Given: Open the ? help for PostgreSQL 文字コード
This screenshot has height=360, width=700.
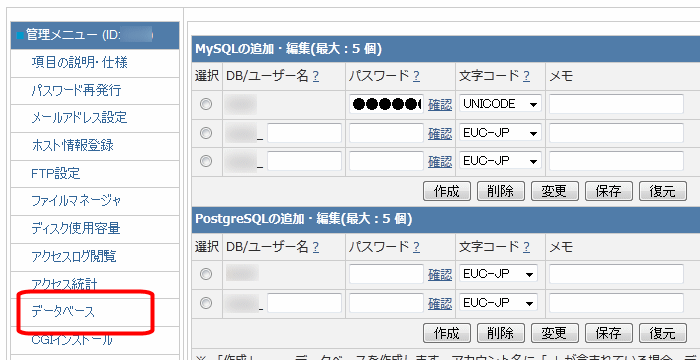Looking at the screenshot, I should 526,247.
